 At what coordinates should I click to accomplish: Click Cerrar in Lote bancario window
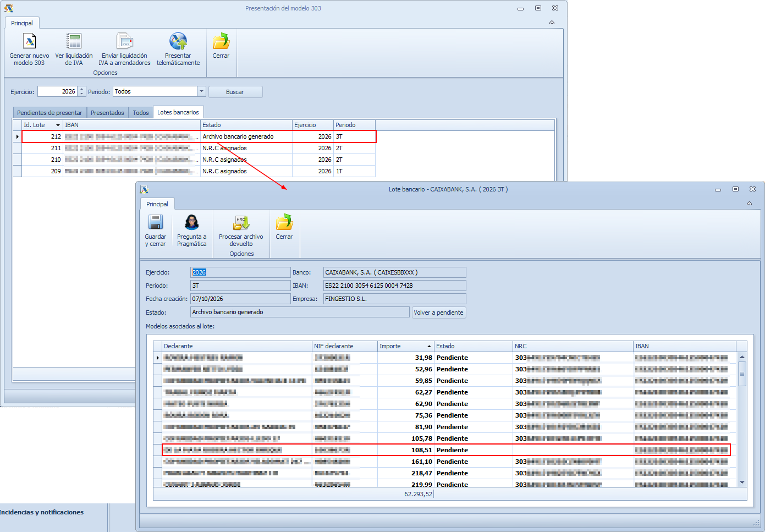pos(284,227)
